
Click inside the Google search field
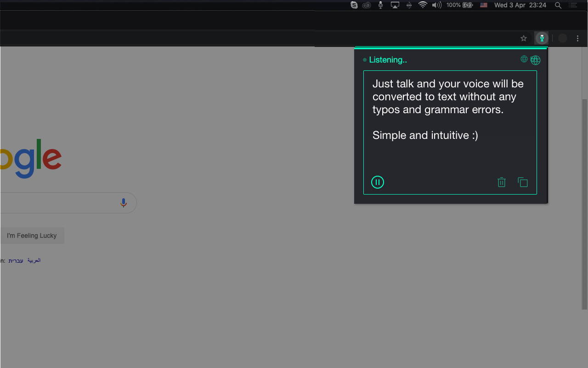coord(55,203)
